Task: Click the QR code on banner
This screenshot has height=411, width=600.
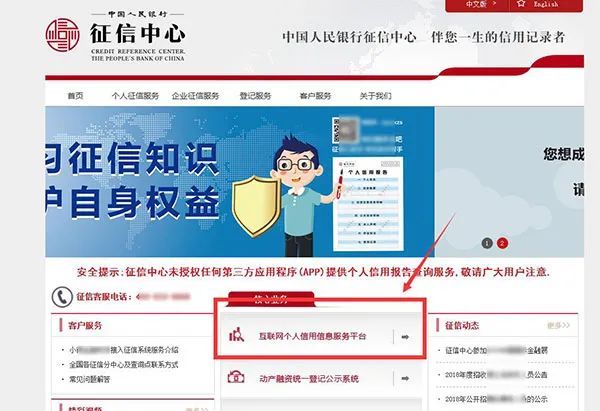Action: coord(345,130)
